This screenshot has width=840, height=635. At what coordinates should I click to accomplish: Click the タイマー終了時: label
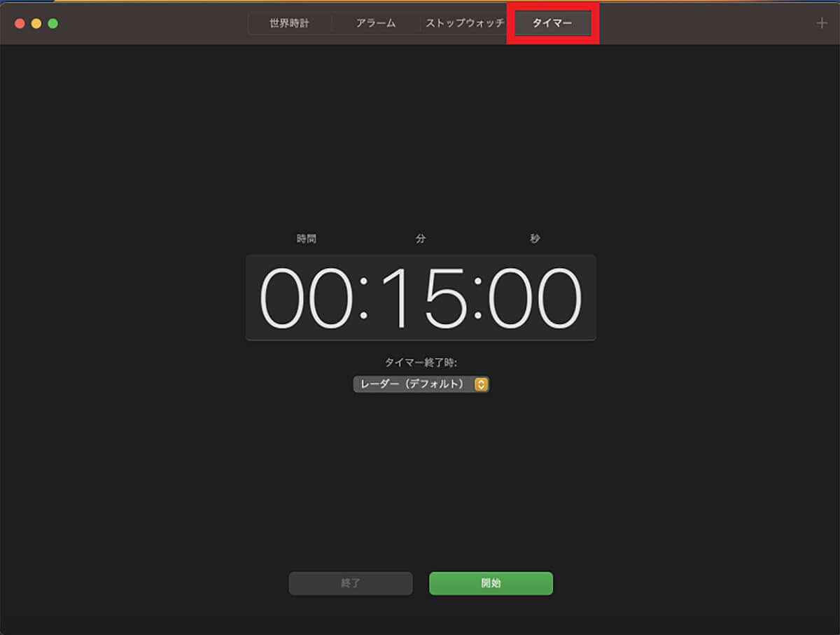click(x=421, y=362)
